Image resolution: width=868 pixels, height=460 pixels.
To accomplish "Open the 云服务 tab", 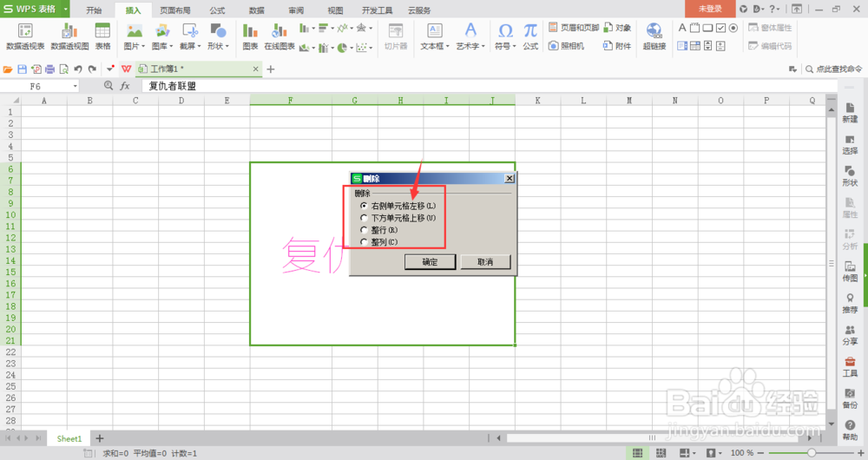I will pos(419,10).
